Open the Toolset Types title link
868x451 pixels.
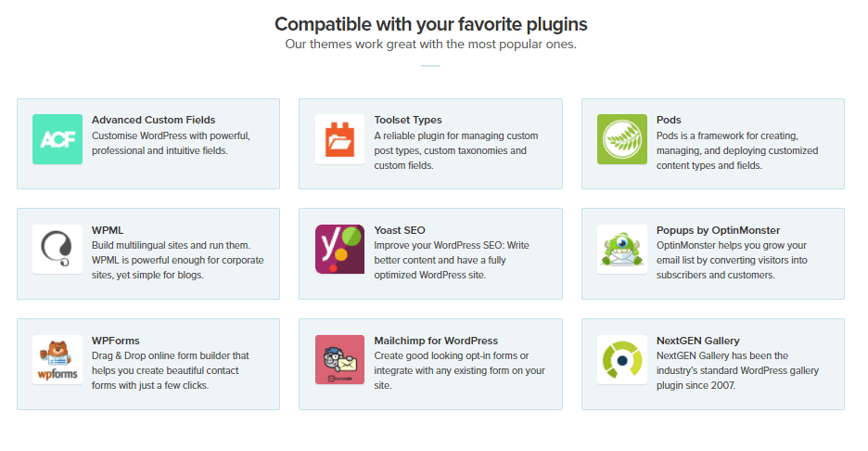point(408,120)
